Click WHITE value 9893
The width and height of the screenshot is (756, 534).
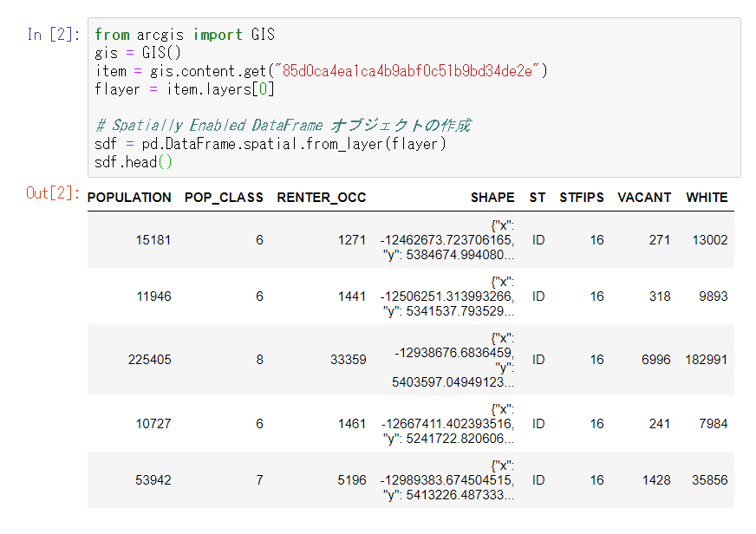point(714,296)
